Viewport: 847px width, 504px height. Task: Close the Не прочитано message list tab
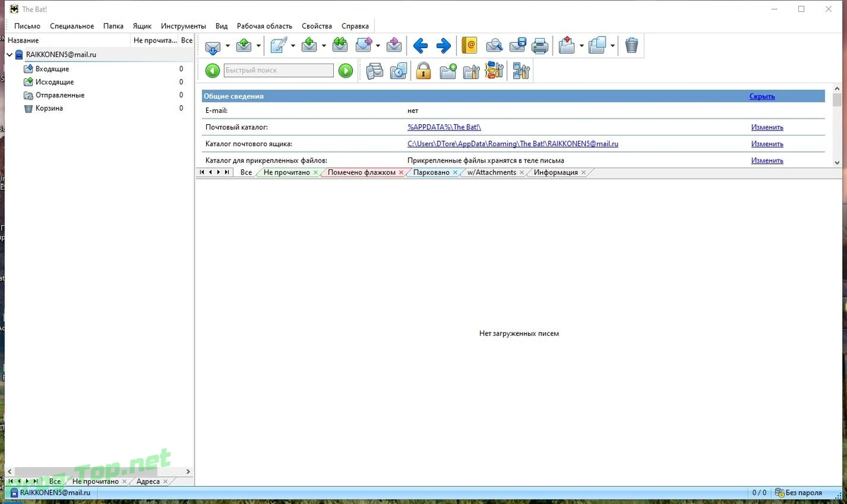315,173
